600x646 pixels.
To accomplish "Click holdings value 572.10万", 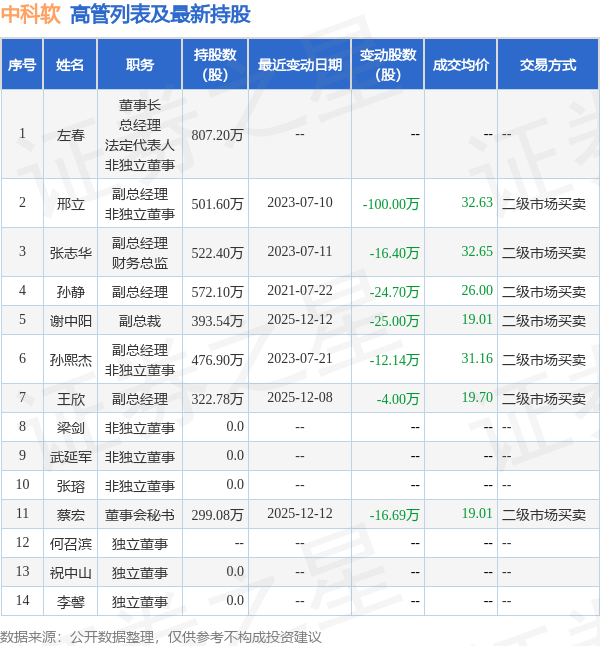I will coord(217,292).
